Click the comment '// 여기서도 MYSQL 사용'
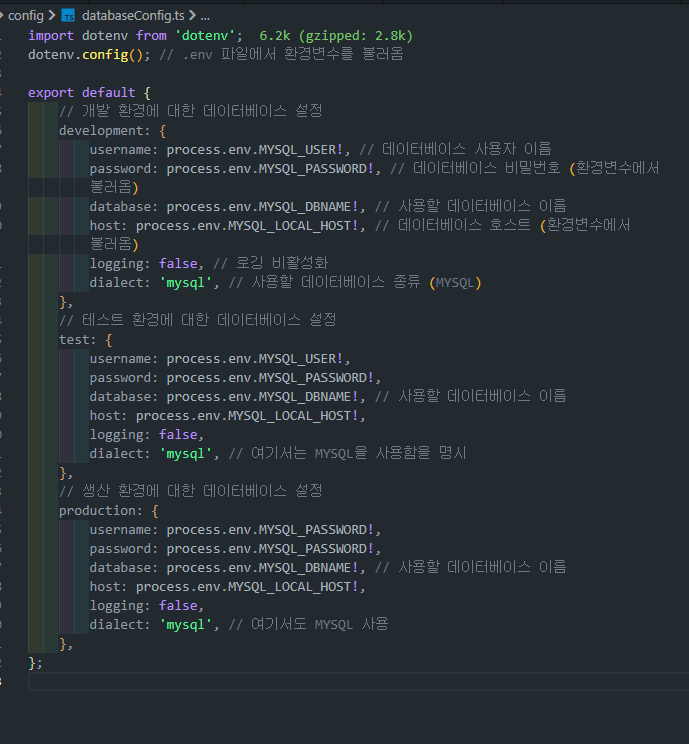The image size is (689, 744). pos(309,624)
